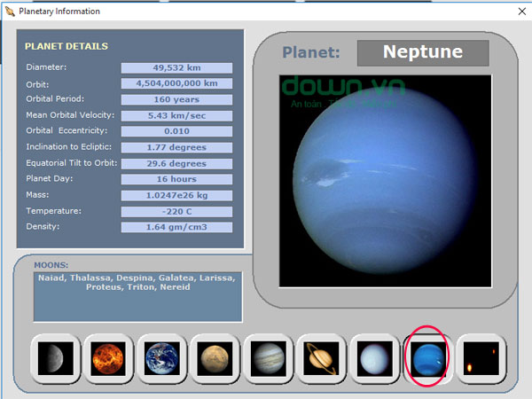The width and height of the screenshot is (532, 399).
Task: Select the Orbit value 4,504,000,000 km field
Action: tap(176, 84)
